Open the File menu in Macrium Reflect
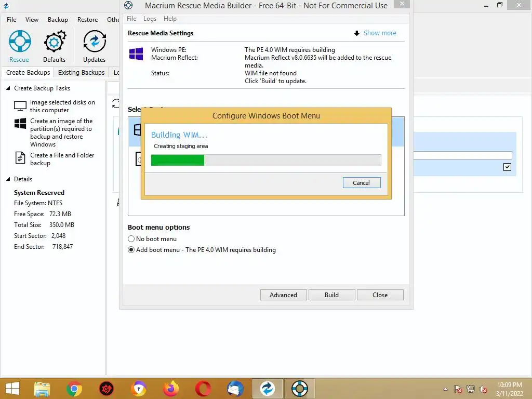The image size is (532, 399). 11,20
